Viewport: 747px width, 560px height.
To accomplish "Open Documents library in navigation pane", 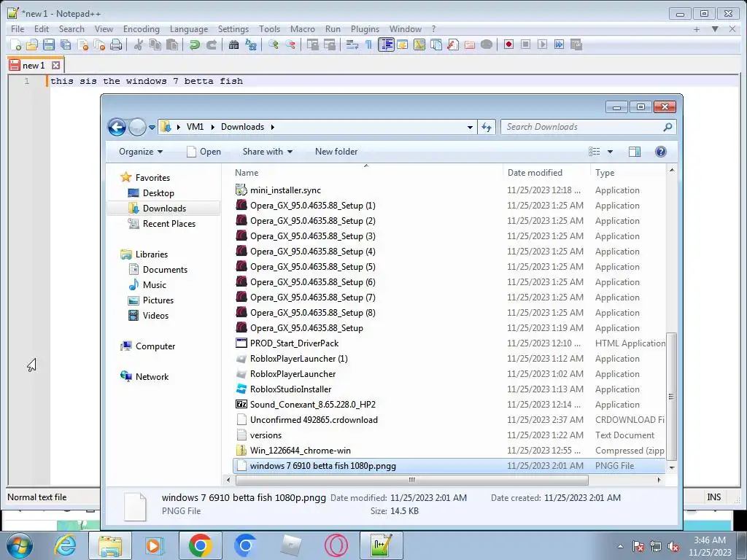I will pos(165,270).
